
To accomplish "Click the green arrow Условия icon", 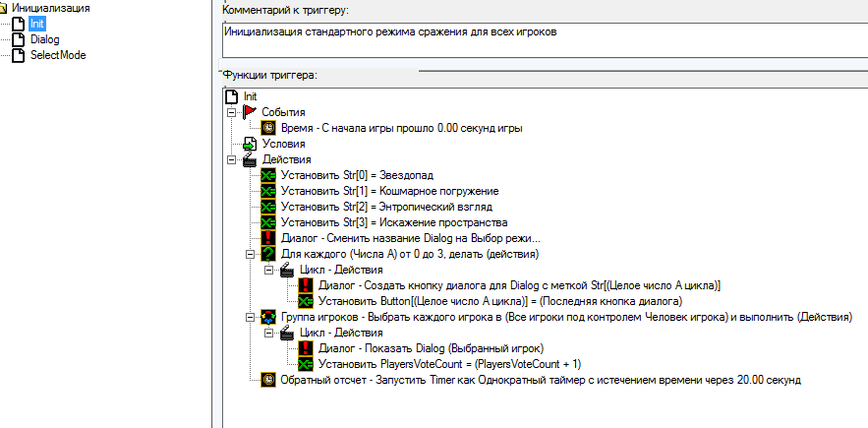I will click(250, 144).
